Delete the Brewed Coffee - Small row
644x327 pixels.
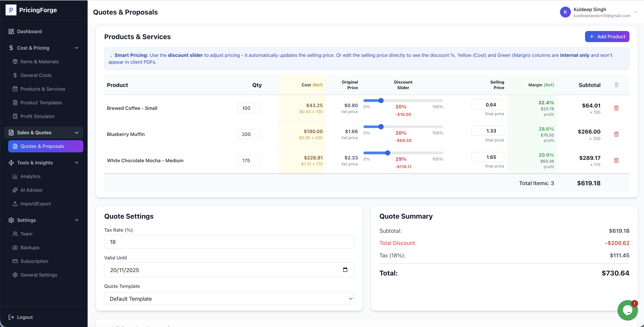pyautogui.click(x=616, y=108)
